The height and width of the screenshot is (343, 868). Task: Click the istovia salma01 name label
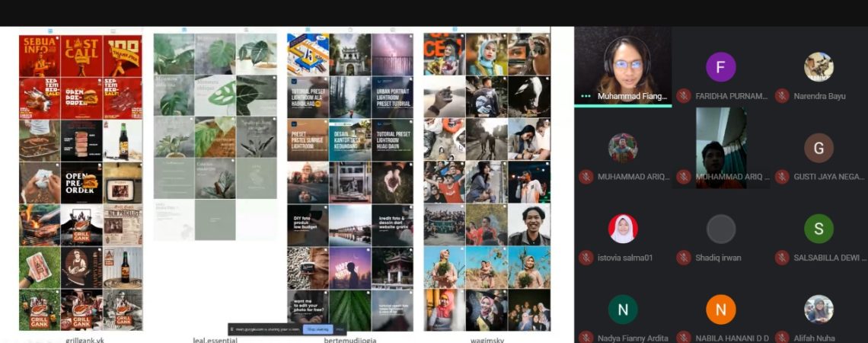[x=626, y=258]
